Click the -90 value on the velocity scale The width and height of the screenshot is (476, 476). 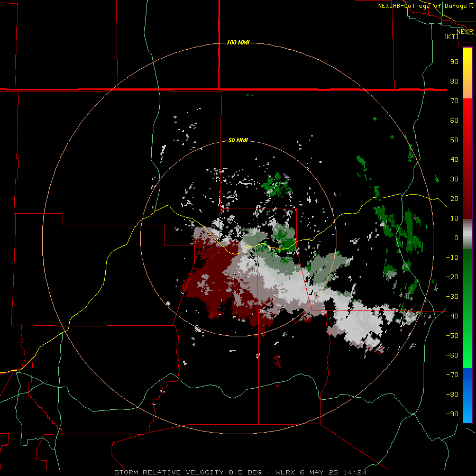coord(452,414)
